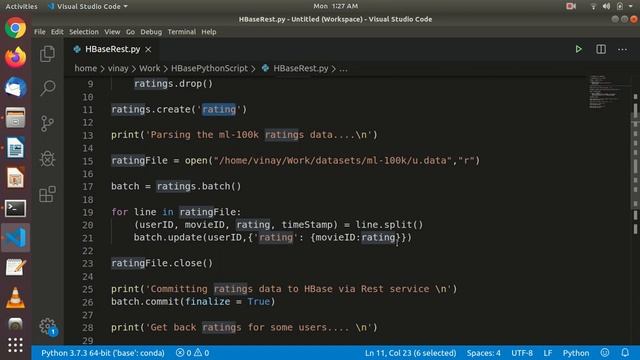The width and height of the screenshot is (640, 360).
Task: Click the editor vertical scrollbar
Action: (x=635, y=163)
